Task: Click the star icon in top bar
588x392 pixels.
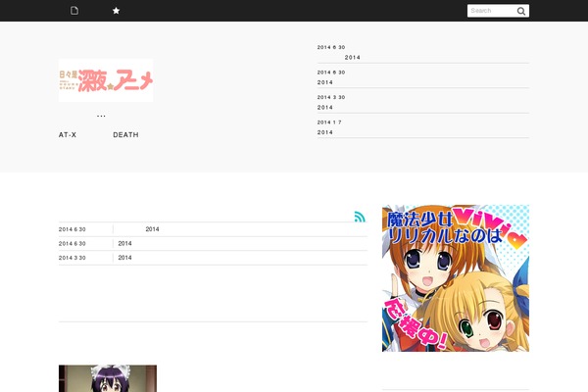Action: coord(117,11)
